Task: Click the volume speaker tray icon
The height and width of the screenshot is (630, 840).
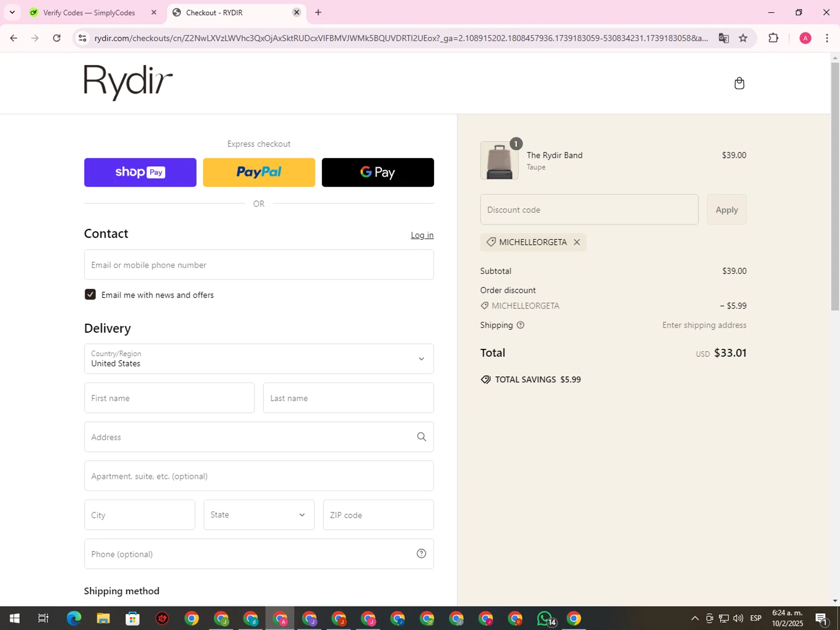Action: [738, 618]
